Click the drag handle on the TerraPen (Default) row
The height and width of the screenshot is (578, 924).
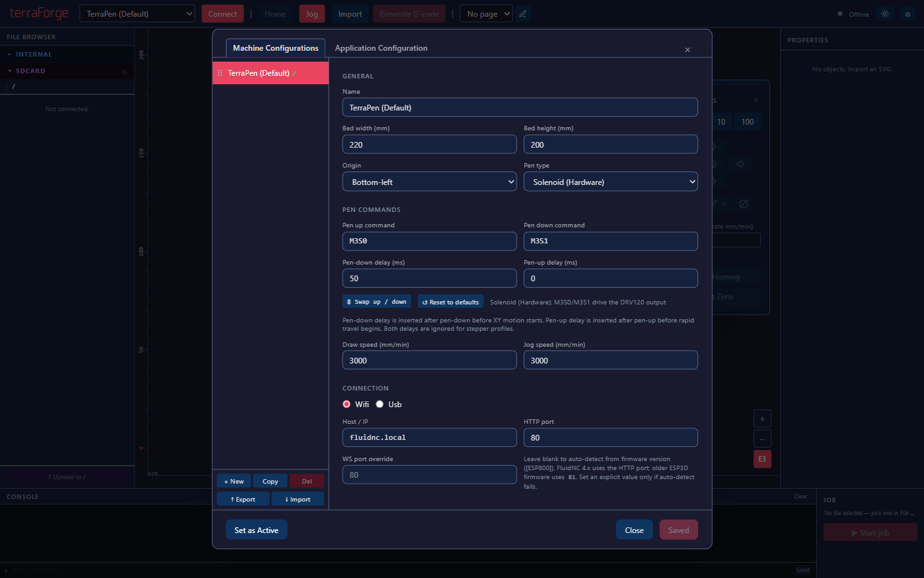pyautogui.click(x=220, y=73)
